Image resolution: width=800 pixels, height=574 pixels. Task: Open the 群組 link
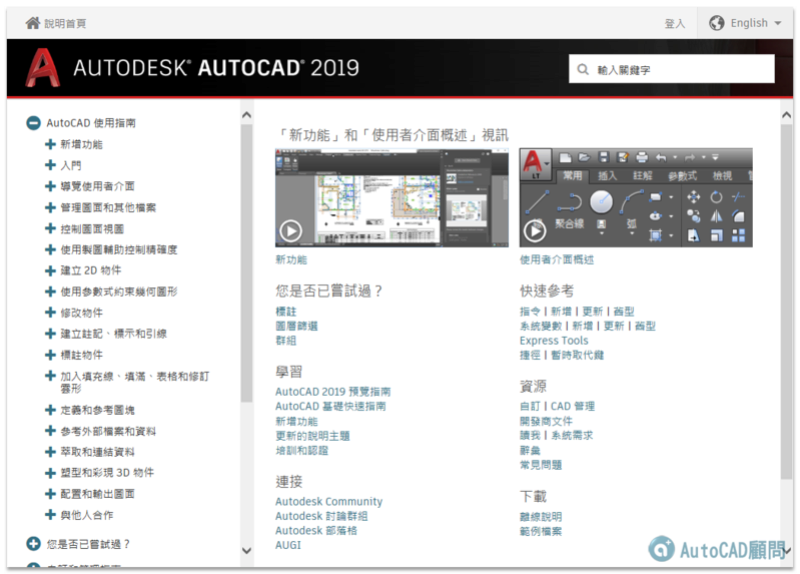[286, 340]
